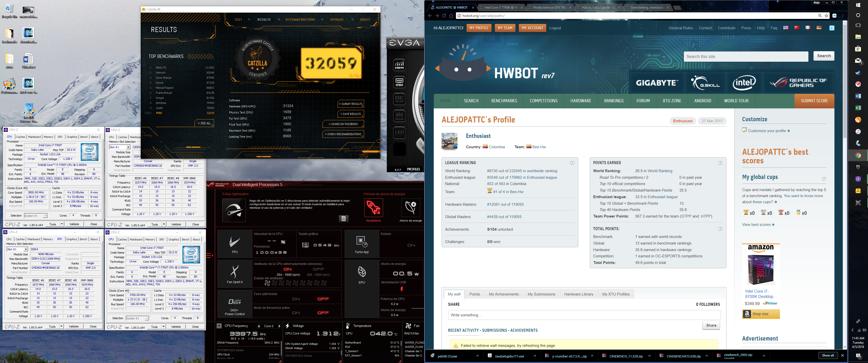This screenshot has width=868, height=363.
Task: Switch HWBOT language with the French flag
Action: [808, 28]
